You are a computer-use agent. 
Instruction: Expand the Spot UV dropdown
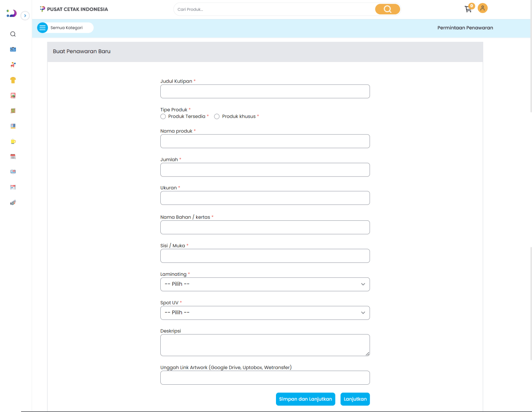point(265,313)
